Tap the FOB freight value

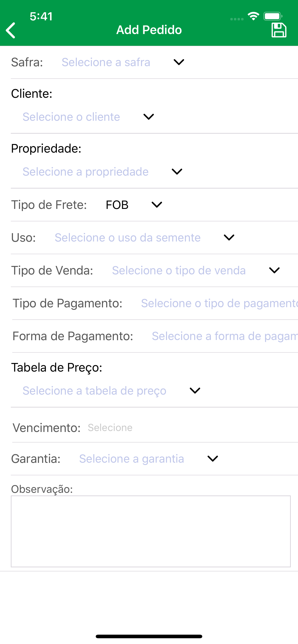click(117, 205)
